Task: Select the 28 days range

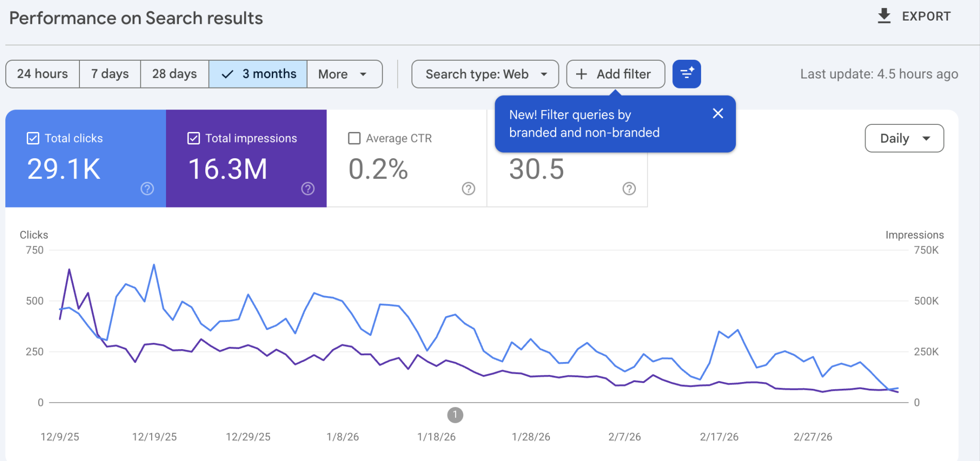Action: coord(175,74)
